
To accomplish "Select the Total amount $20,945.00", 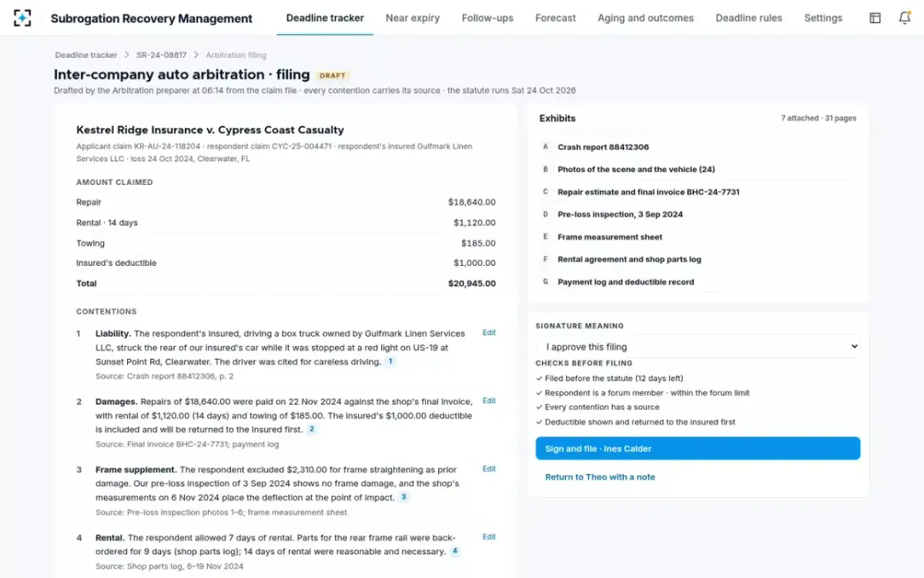I will point(472,284).
